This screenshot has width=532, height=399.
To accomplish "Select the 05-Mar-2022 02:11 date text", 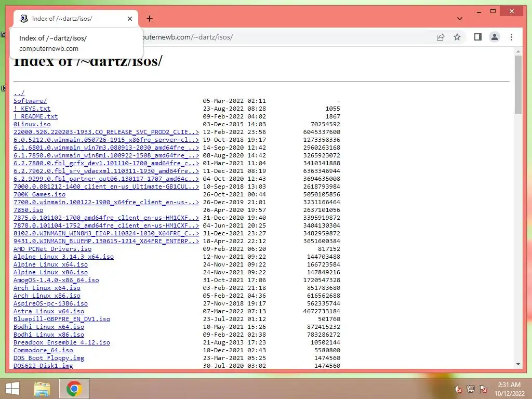I will coord(234,101).
